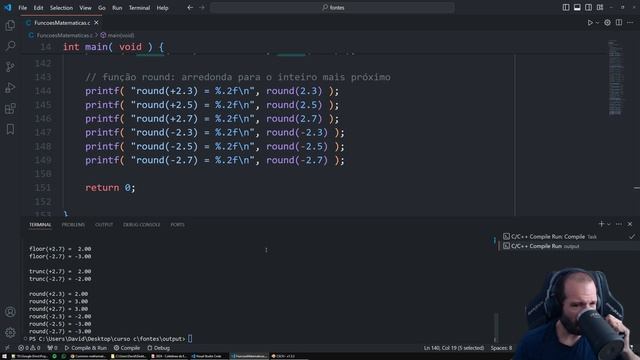Viewport: 640px width, 360px height.
Task: Click FuncoesMatematicas.c in the breadcrumb
Action: 64,36
